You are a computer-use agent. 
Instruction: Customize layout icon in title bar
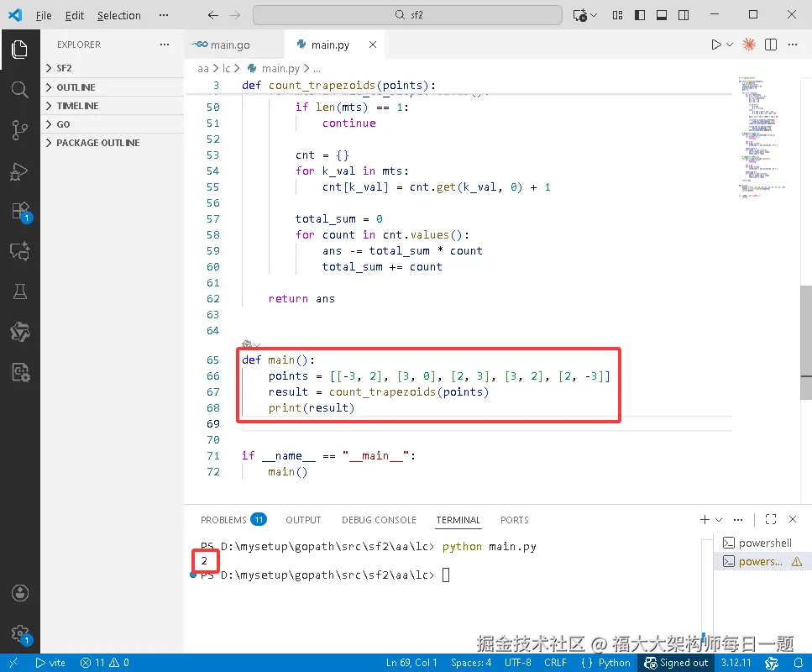617,15
